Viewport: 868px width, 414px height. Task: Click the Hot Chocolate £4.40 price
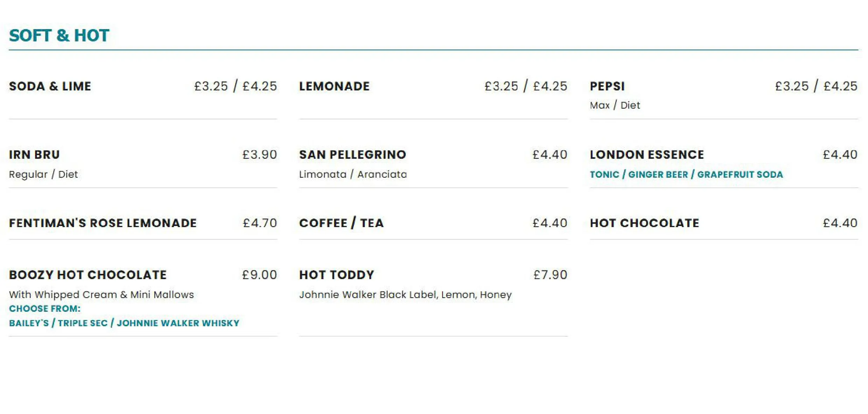click(x=840, y=223)
